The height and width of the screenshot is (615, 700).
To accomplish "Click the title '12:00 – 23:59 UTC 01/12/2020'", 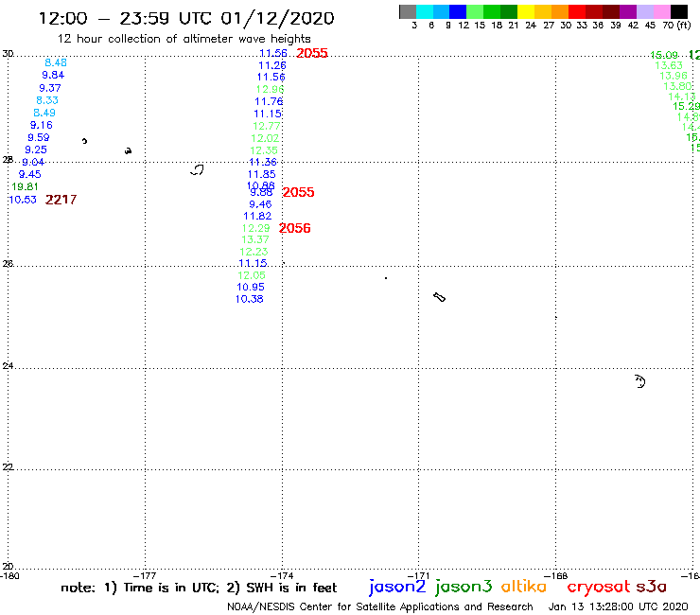I will 186,18.
